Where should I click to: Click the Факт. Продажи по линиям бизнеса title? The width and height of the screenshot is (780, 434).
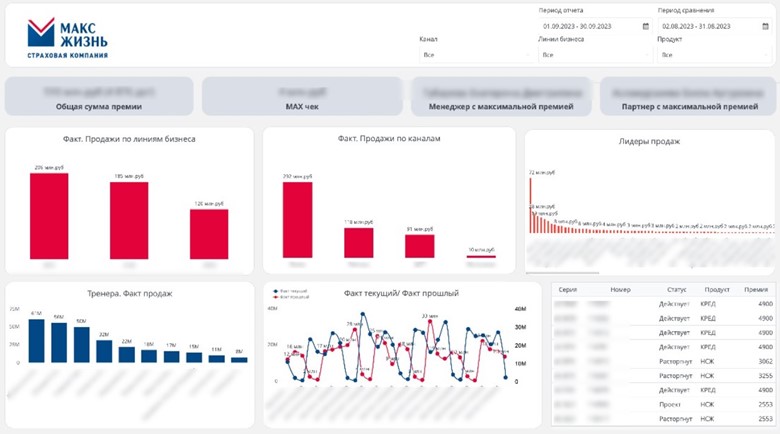[129, 139]
